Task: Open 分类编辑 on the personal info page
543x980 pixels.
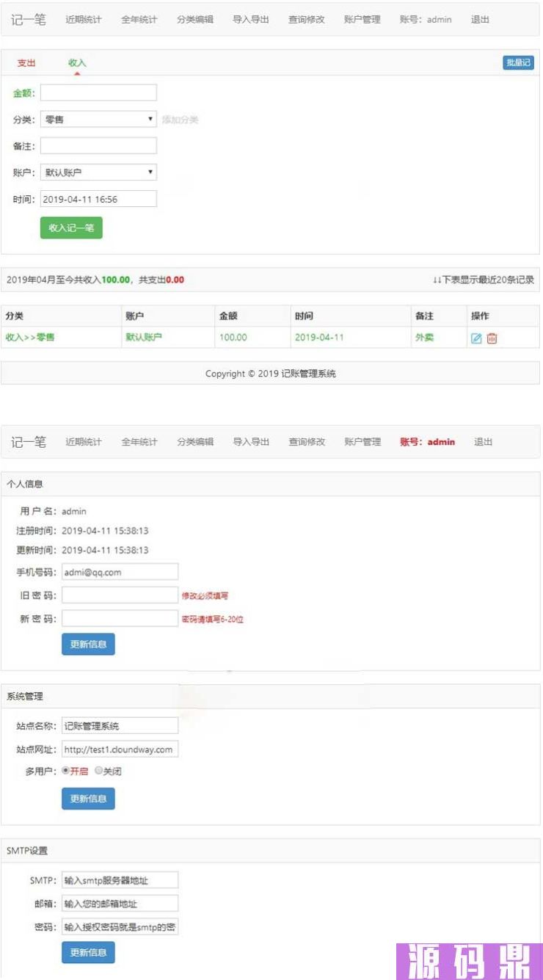Action: pos(195,442)
